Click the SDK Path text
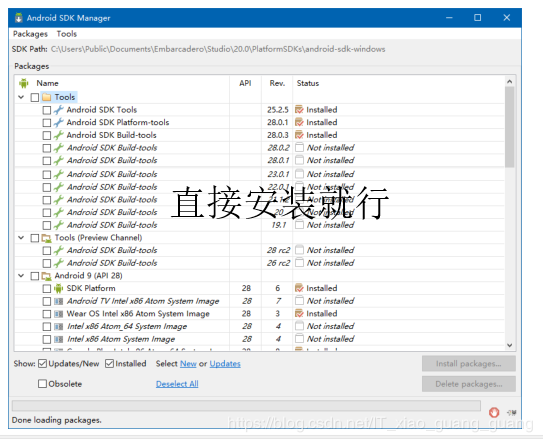Screen dimensions: 543x442 click(x=218, y=49)
